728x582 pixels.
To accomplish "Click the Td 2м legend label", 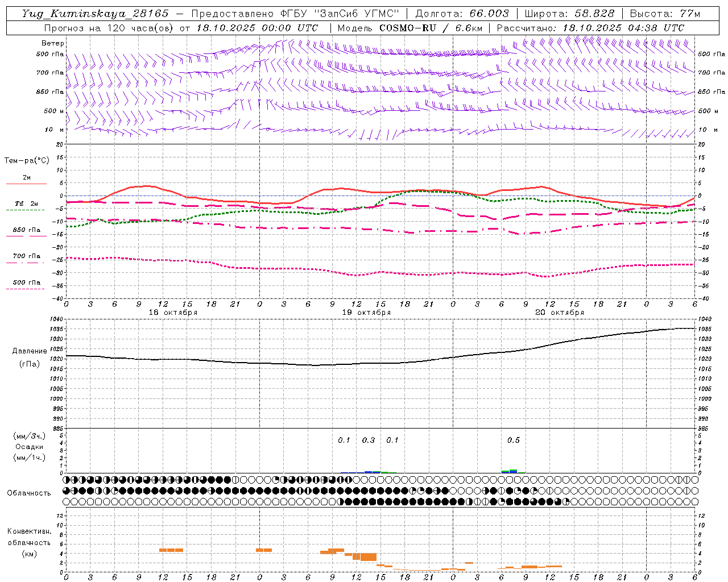I will [27, 203].
